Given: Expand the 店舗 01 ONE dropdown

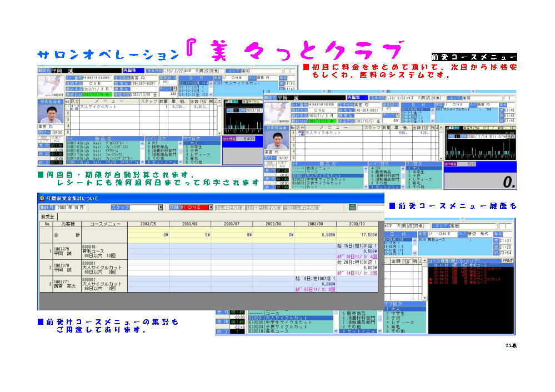Looking at the screenshot, I should coord(211,207).
